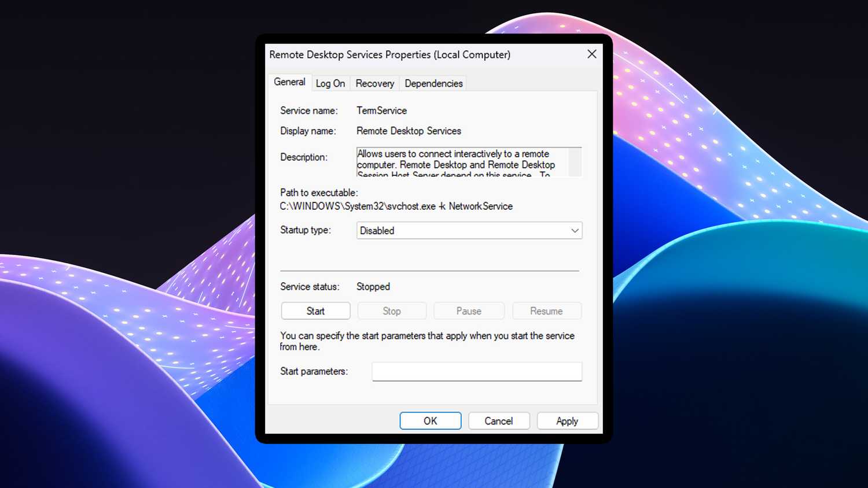The image size is (868, 488).
Task: Open the Recovery tab
Action: [374, 83]
